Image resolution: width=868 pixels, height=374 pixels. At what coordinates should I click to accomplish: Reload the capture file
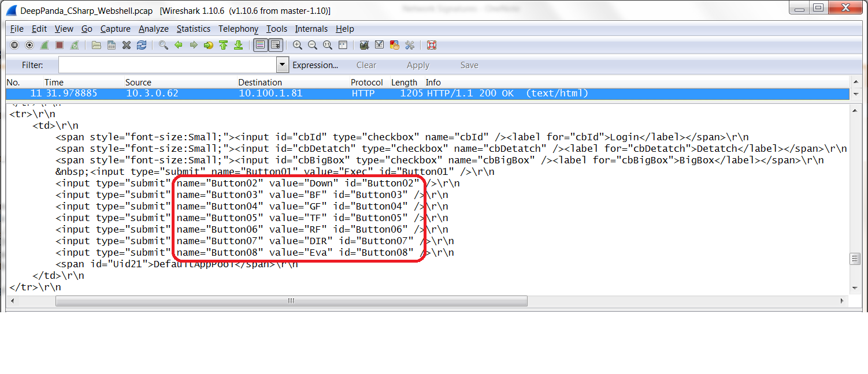coord(142,45)
